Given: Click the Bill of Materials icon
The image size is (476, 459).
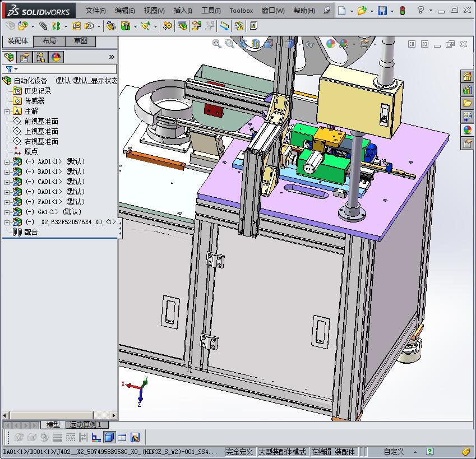Looking at the screenshot, I should click(182, 26).
